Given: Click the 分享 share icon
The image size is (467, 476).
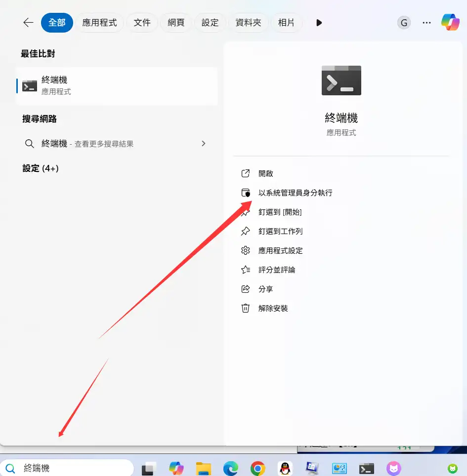Looking at the screenshot, I should [246, 289].
